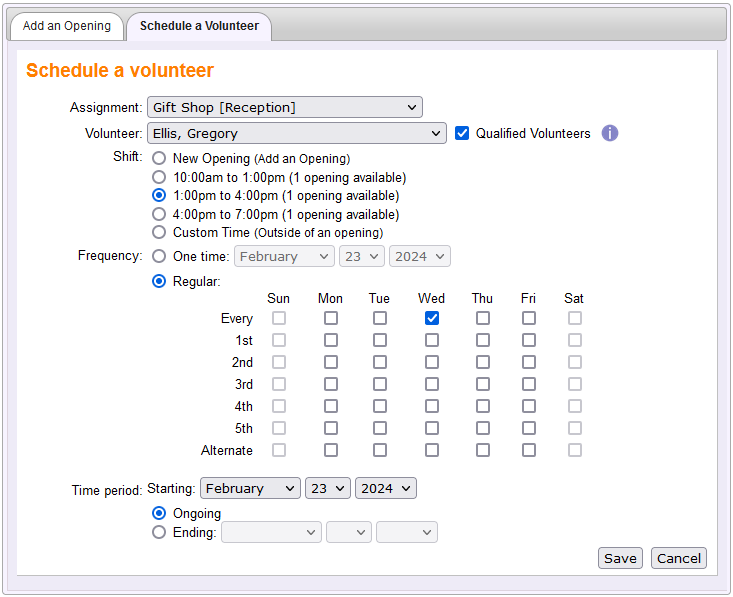Check the 3rd Thursday checkbox
Screen dimensions: 733x597
click(x=483, y=384)
